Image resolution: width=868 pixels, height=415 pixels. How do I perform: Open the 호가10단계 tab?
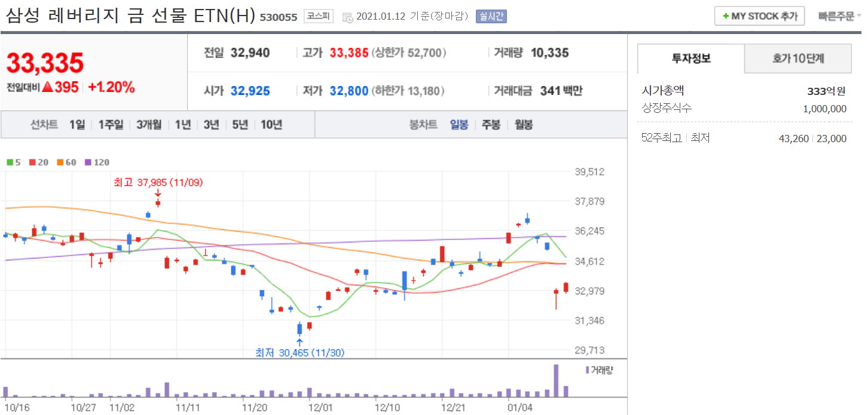(x=797, y=59)
